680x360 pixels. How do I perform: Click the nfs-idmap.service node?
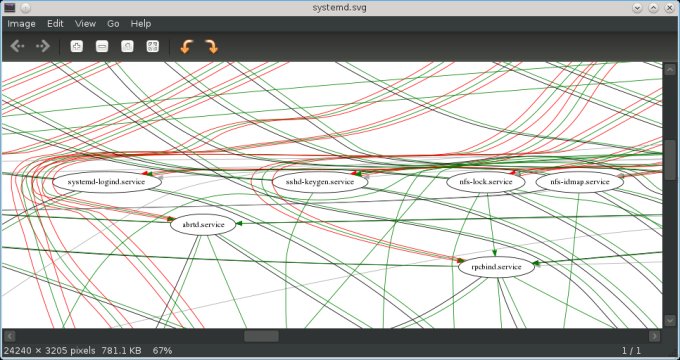pos(580,182)
